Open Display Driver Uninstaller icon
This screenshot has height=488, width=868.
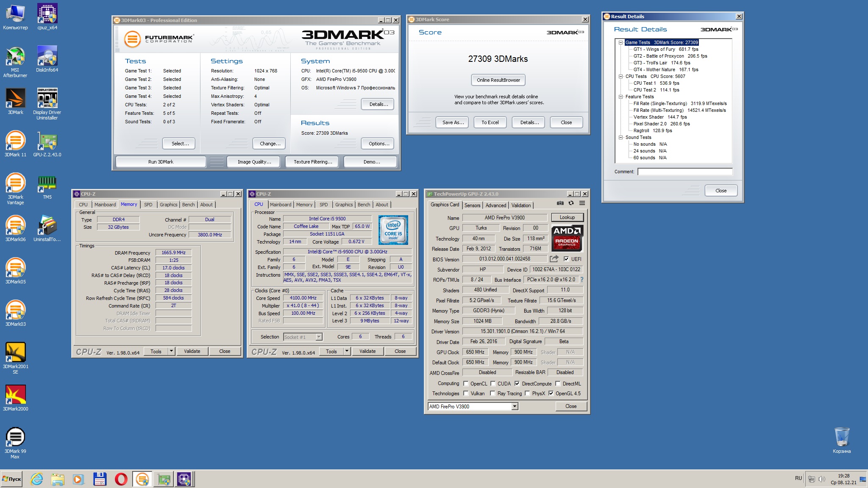47,104
